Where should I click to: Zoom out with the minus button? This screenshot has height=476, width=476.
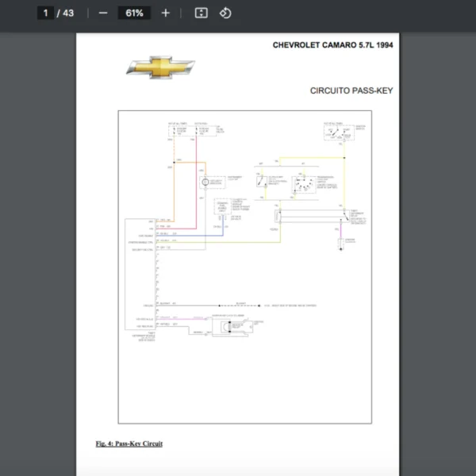point(103,13)
